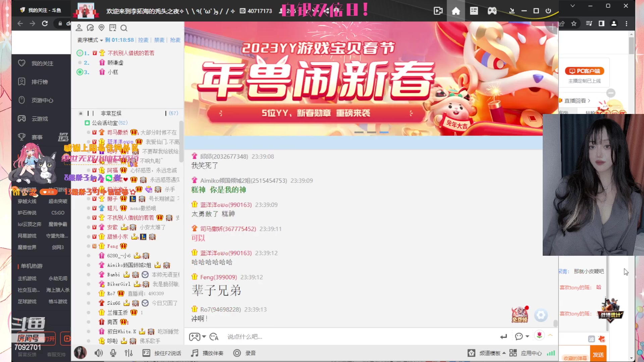Click the search magnifier icon in YY toolbar
Screen dimensions: 644x362
point(124,28)
